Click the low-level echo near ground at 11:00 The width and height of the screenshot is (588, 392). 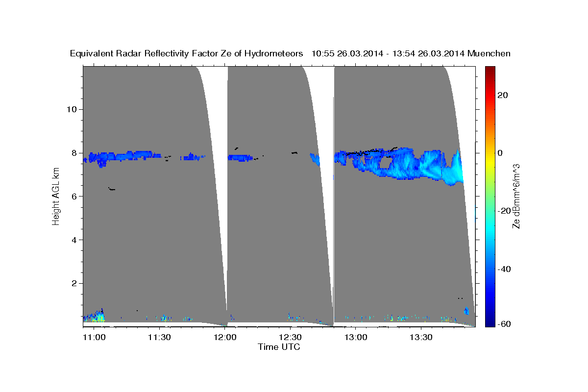click(95, 316)
